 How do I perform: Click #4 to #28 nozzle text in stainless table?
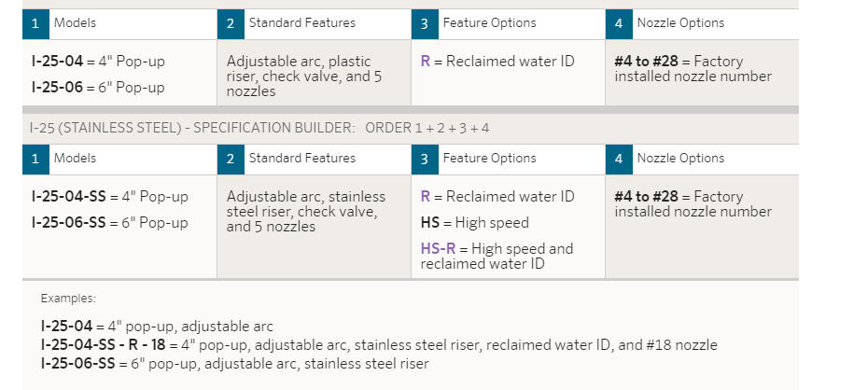[646, 197]
